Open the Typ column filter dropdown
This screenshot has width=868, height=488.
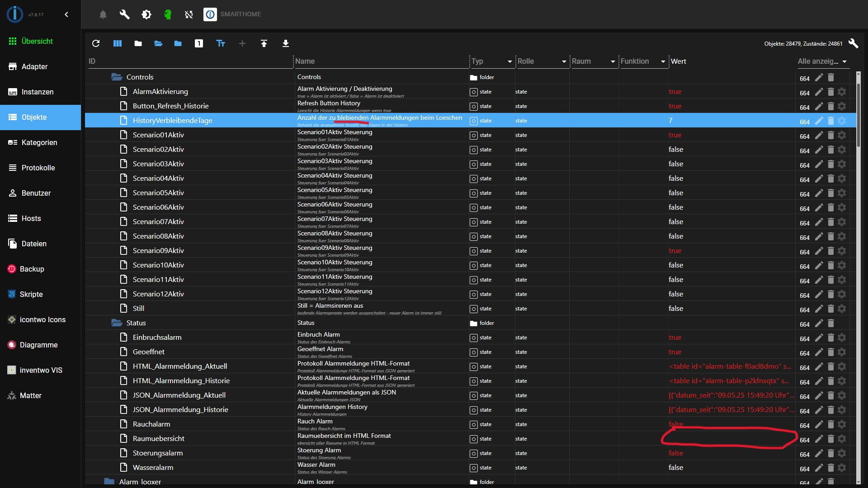coord(509,61)
